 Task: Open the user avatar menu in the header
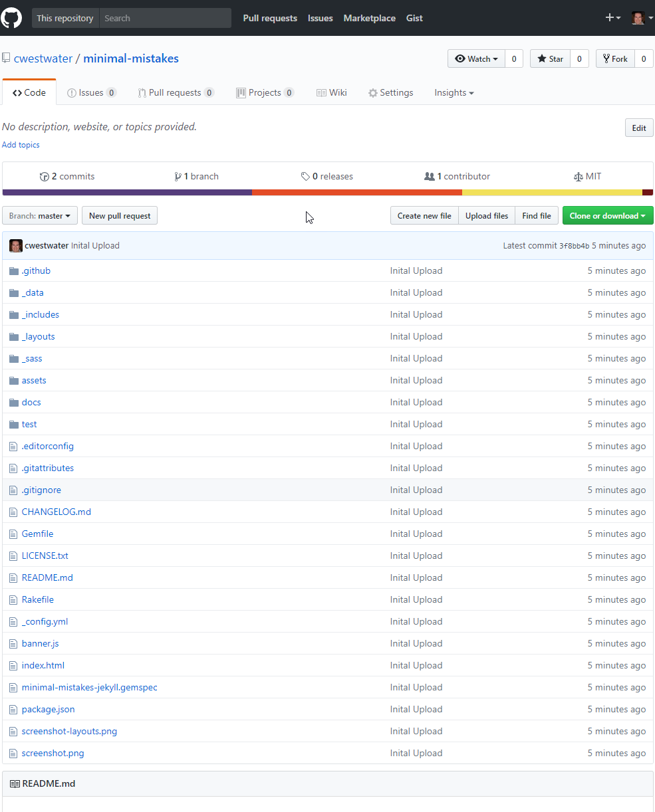(642, 18)
